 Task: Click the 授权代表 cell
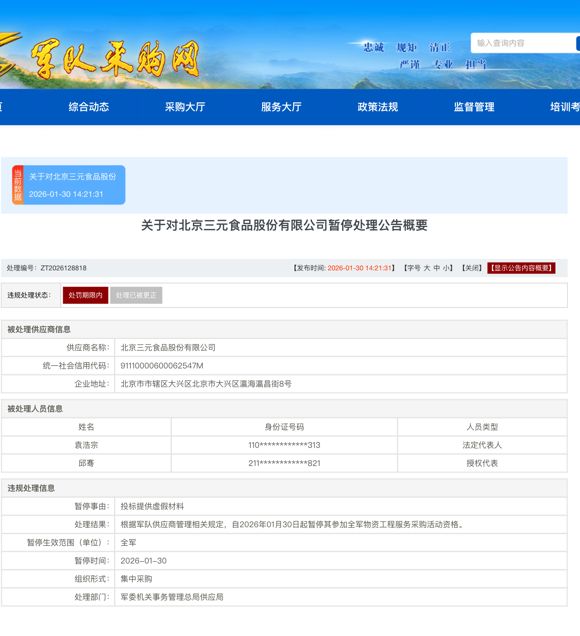[482, 463]
